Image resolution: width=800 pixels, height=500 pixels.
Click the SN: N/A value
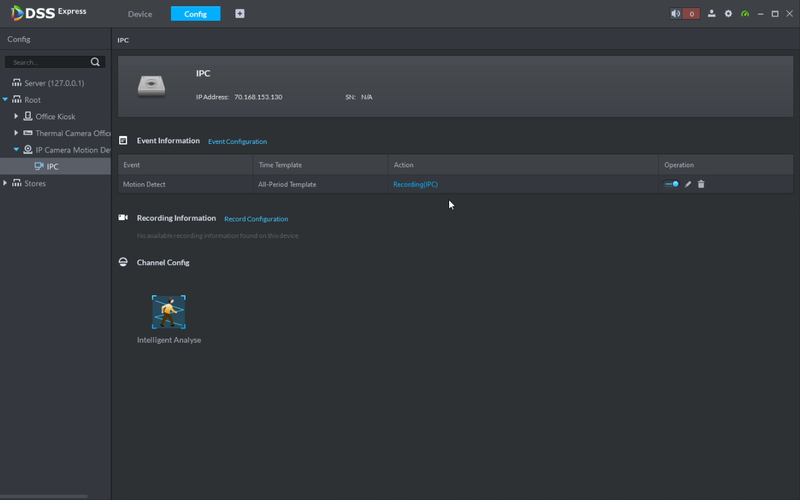pyautogui.click(x=367, y=97)
